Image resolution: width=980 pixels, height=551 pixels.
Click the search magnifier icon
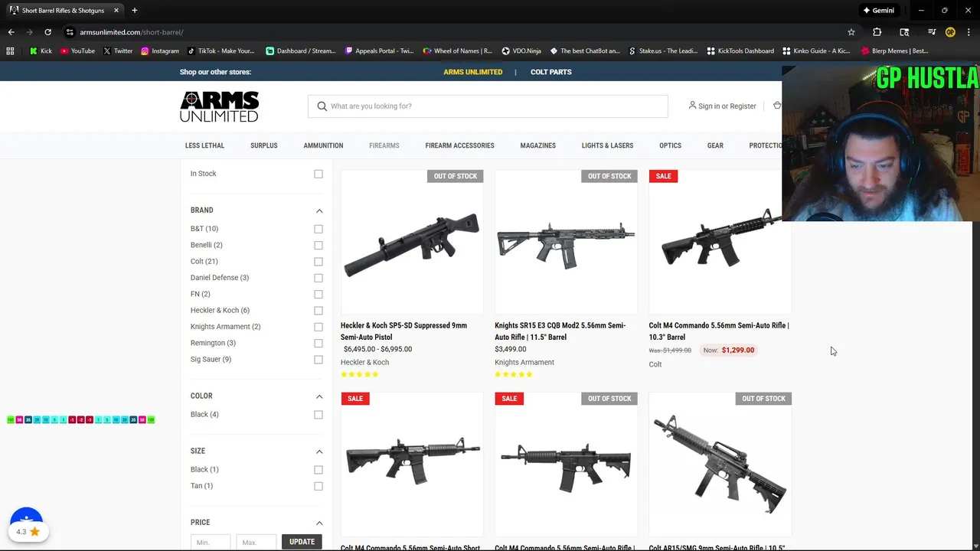322,106
